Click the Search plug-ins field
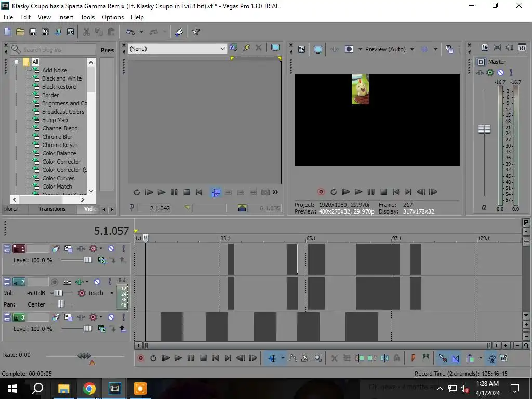 tap(52, 49)
